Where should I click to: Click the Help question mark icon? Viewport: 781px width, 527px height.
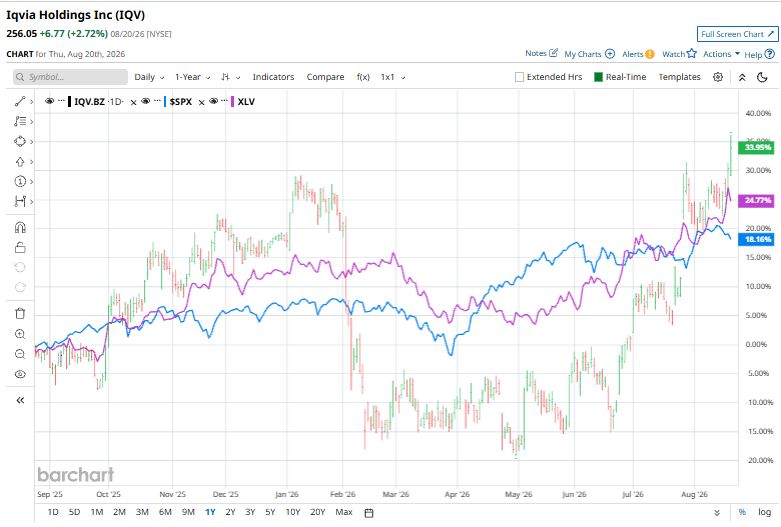[770, 54]
